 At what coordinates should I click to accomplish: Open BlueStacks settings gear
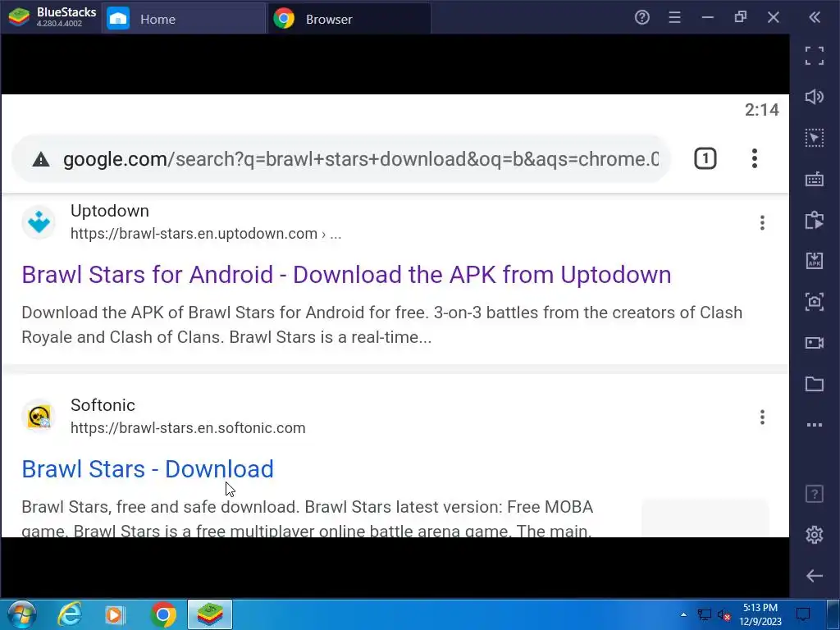pos(815,535)
